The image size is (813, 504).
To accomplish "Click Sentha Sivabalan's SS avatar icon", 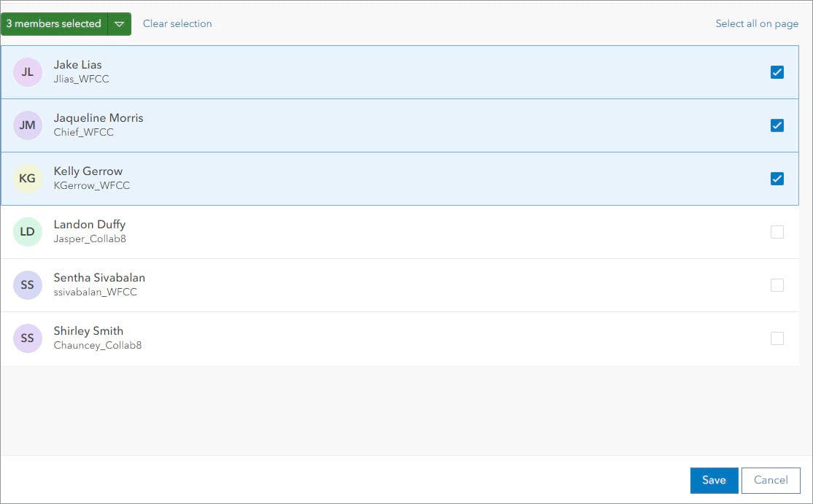I will [x=28, y=285].
